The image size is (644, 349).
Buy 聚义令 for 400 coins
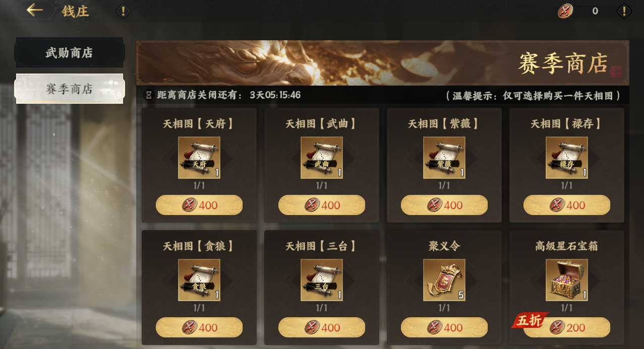point(444,327)
